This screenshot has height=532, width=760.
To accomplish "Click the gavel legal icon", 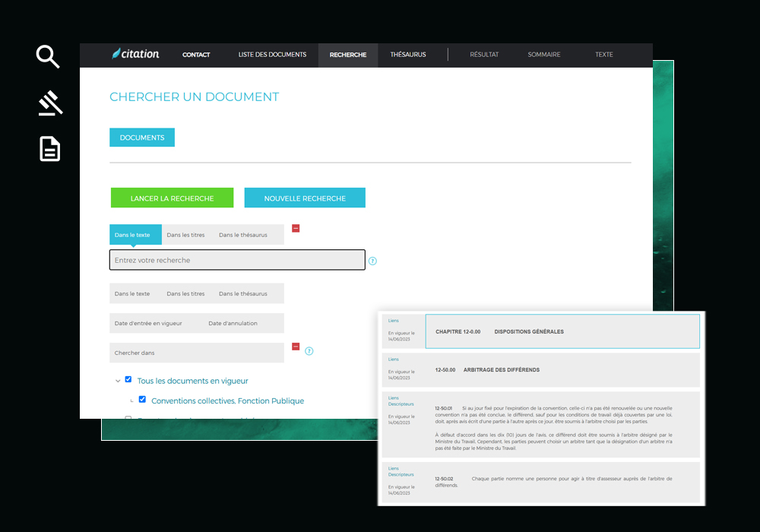I will coord(50,103).
